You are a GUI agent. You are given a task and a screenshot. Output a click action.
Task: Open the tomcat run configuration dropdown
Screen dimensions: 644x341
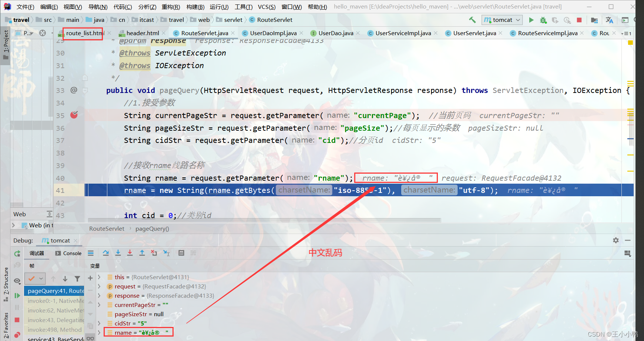click(x=502, y=20)
